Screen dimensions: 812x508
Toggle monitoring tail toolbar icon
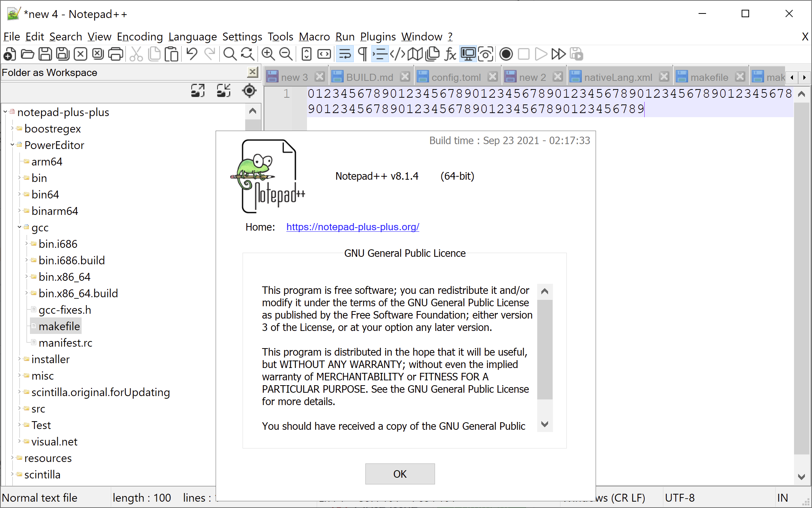pos(486,54)
